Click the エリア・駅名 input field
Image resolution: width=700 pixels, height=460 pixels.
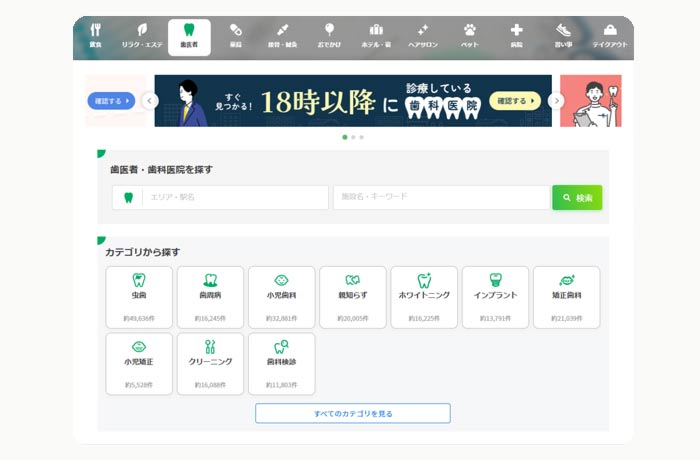pyautogui.click(x=234, y=198)
